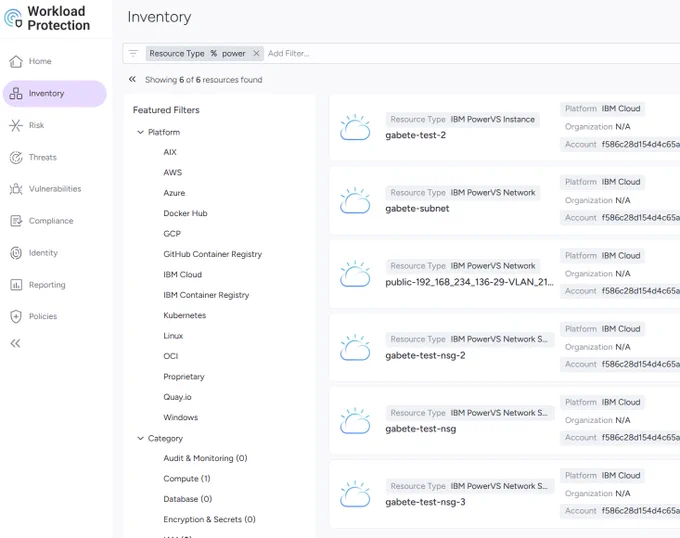Filter by Windows platform
680x538 pixels.
click(180, 417)
